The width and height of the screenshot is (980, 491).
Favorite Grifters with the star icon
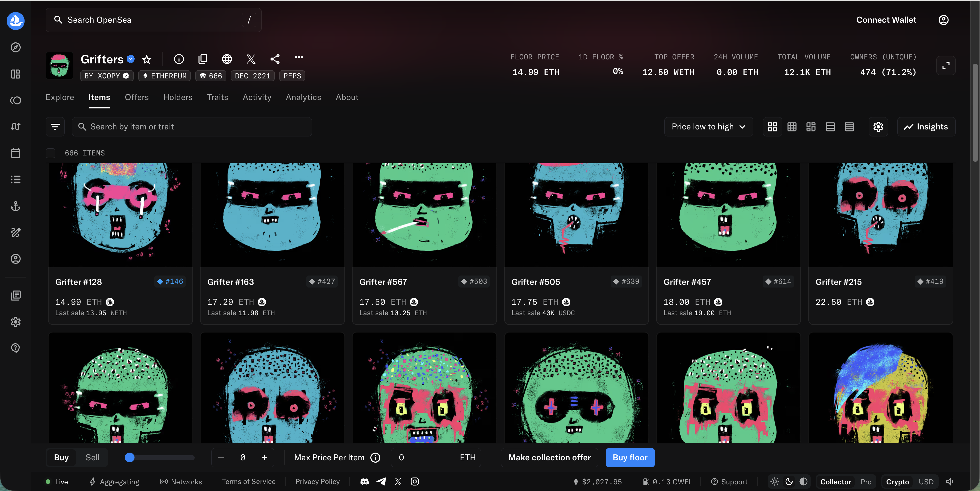click(146, 59)
